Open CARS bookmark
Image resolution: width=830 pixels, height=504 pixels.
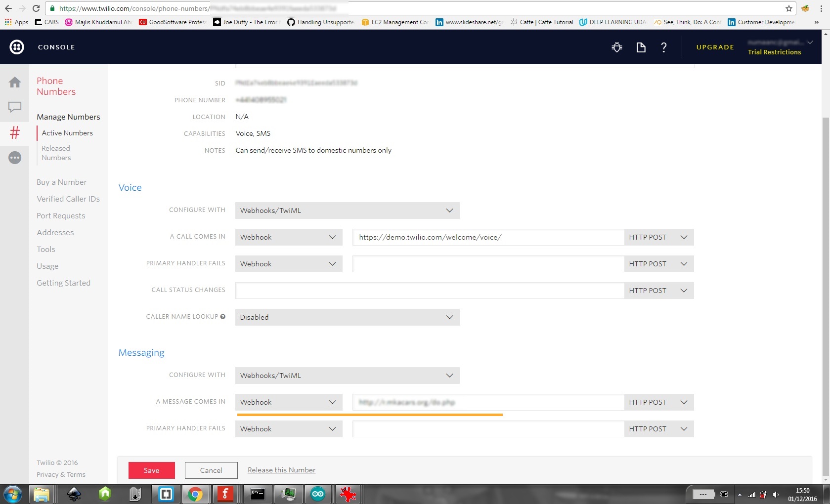pos(47,22)
